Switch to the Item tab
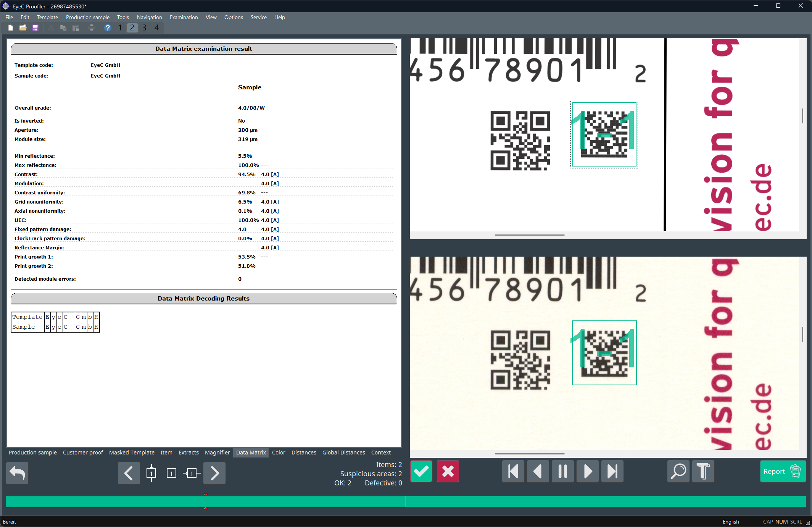Image resolution: width=812 pixels, height=527 pixels. point(166,453)
